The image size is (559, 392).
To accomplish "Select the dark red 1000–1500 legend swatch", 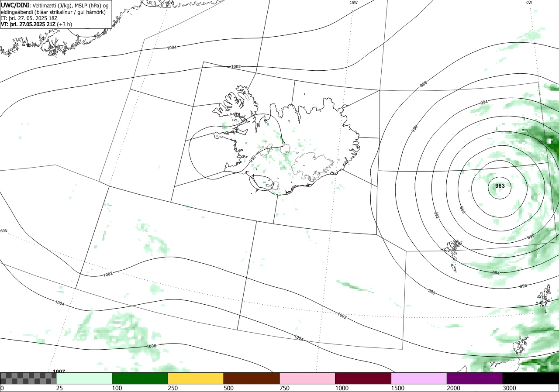I will [363, 378].
